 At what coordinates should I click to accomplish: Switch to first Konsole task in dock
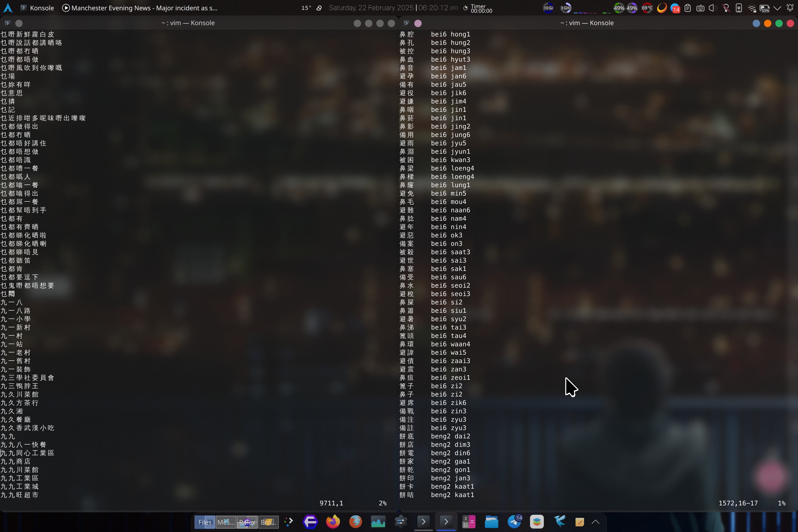(x=423, y=522)
